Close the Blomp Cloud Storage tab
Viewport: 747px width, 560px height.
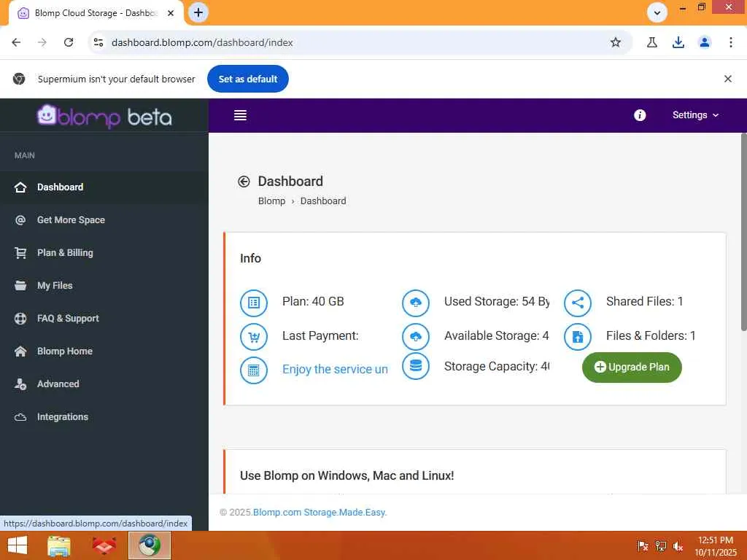coord(171,13)
